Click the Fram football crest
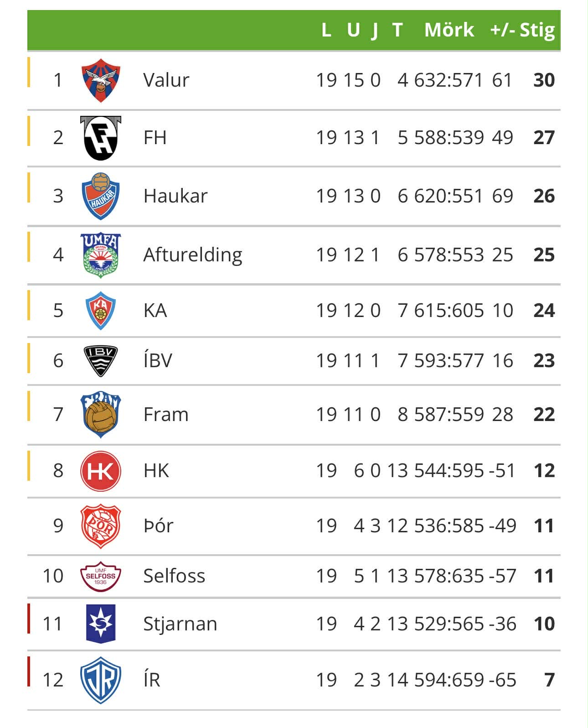Screen dimensions: 588x728 point(100,415)
